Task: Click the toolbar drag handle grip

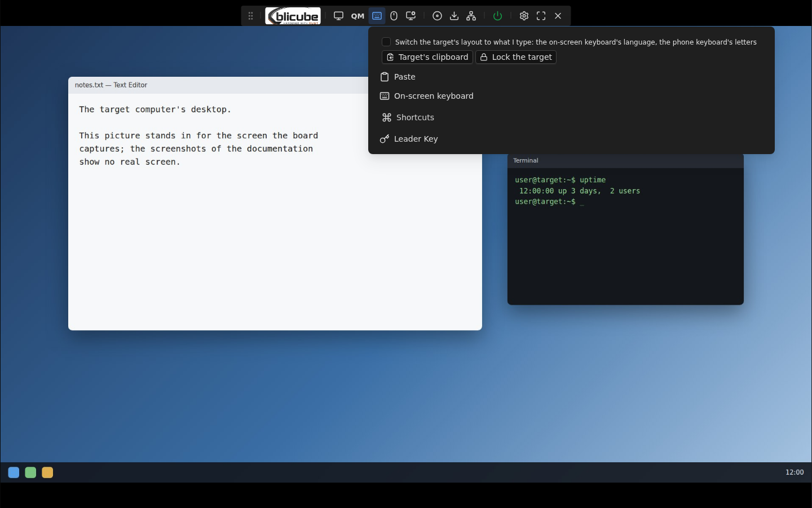Action: [251, 16]
